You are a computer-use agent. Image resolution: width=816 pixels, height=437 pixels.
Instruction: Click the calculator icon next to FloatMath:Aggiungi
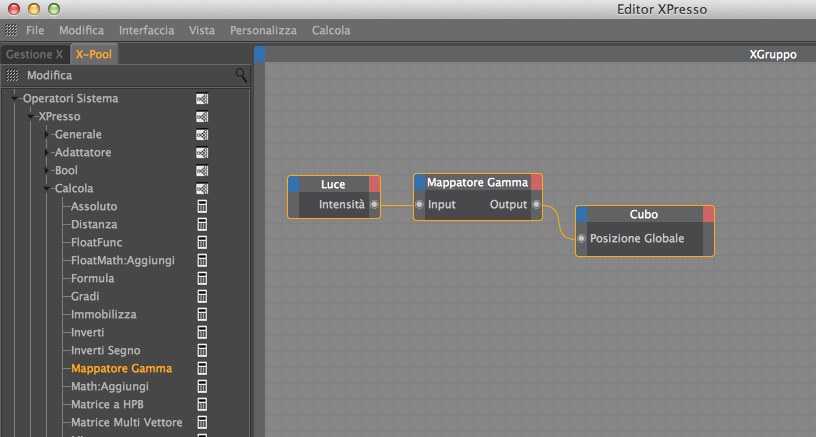(202, 261)
